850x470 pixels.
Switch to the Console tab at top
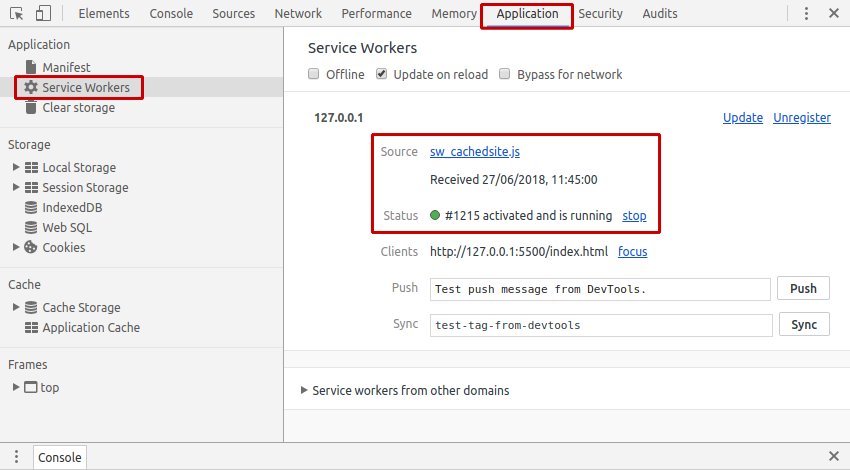pos(171,14)
